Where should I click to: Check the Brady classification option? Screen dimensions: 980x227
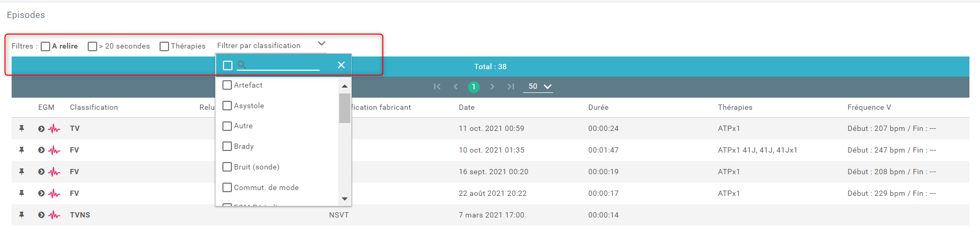click(x=227, y=146)
